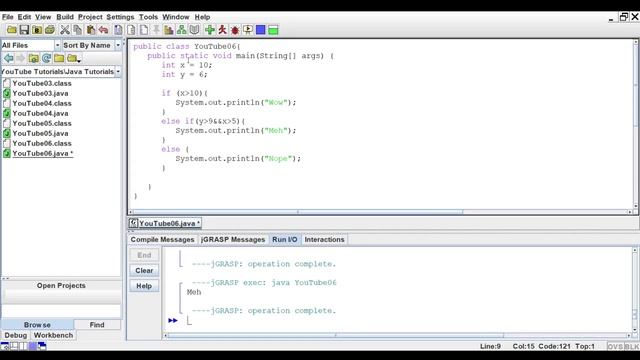
Task: Click the purple layout icon at bottom-left
Action: coord(33,347)
